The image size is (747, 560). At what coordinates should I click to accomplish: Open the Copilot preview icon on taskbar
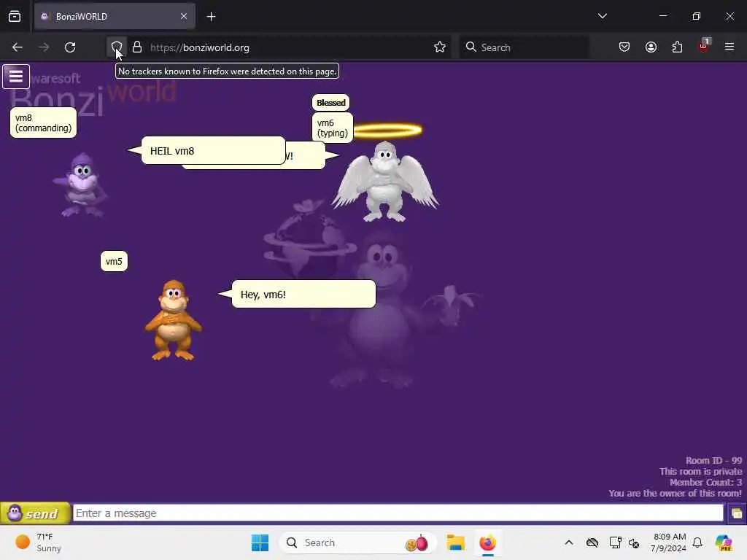pyautogui.click(x=724, y=542)
